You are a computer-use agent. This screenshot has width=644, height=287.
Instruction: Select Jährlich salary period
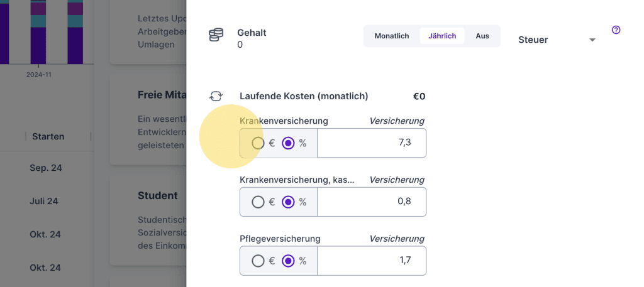coord(442,36)
